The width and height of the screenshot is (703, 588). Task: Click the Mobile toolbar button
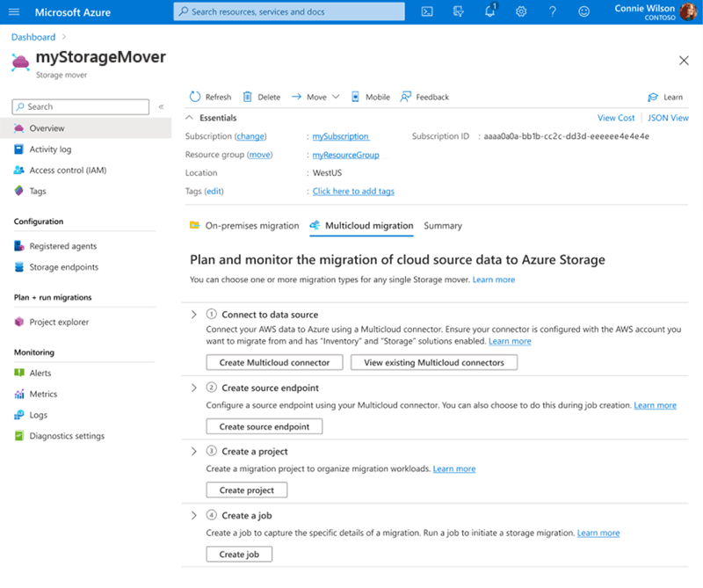click(x=370, y=97)
